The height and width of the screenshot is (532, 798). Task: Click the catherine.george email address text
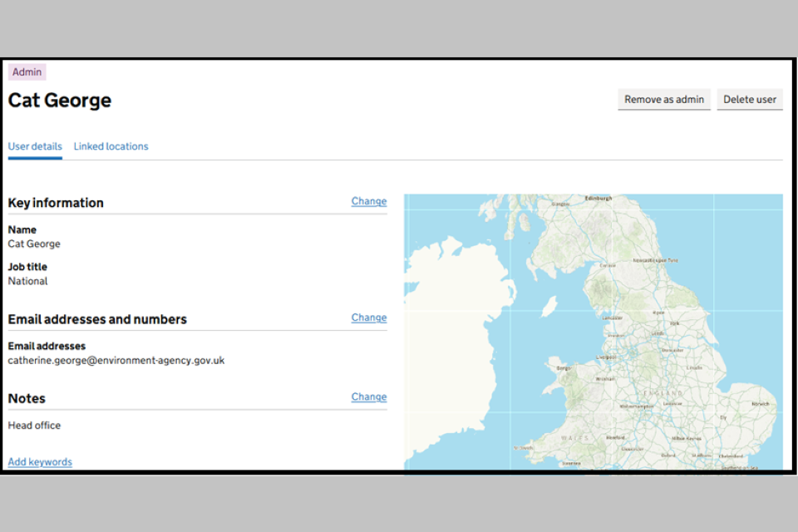tap(116, 361)
